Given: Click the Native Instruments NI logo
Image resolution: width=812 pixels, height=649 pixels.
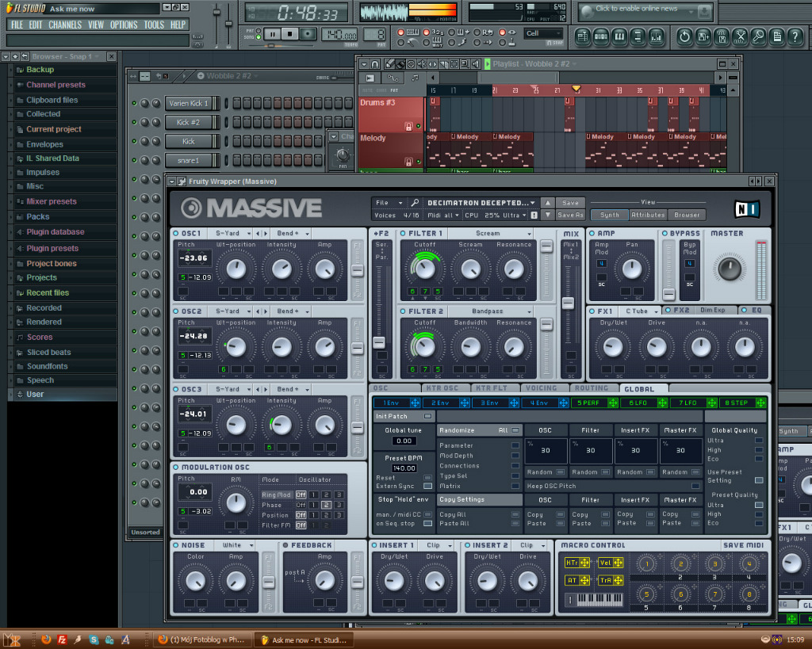Looking at the screenshot, I should point(747,209).
